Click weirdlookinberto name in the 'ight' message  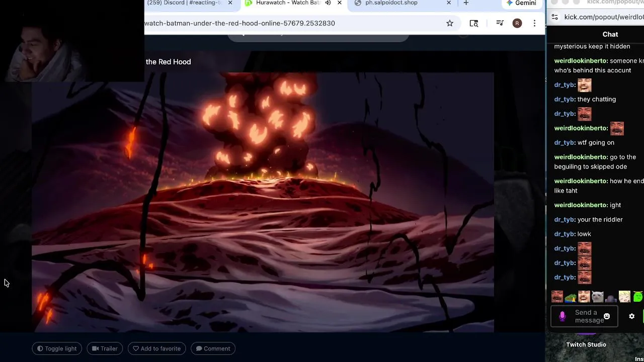click(581, 205)
